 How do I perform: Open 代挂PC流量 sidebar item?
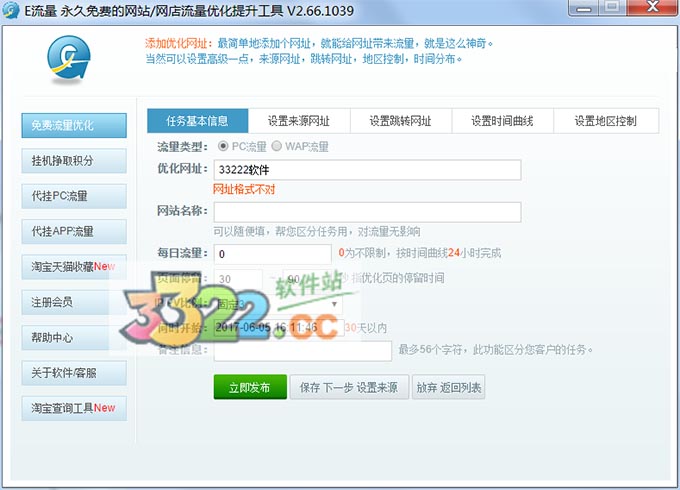(x=74, y=196)
